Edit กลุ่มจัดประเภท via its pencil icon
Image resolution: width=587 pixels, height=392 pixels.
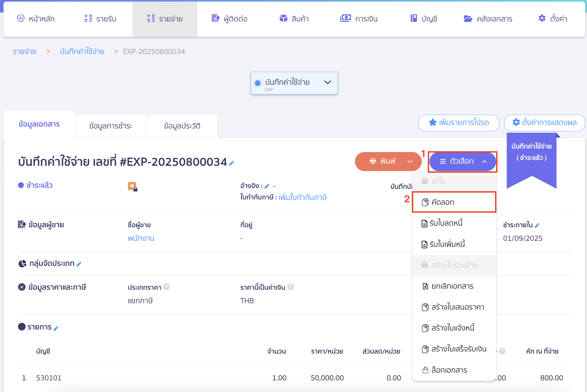click(x=79, y=264)
